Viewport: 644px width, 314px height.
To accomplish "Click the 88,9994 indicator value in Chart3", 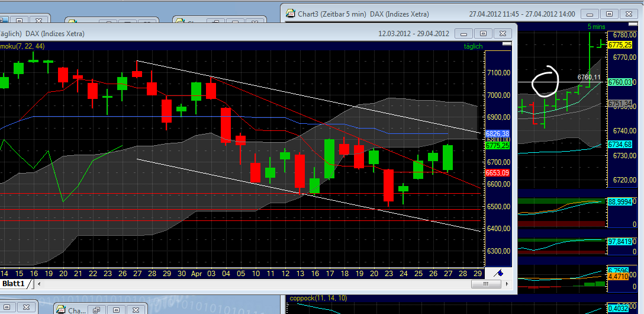I will click(x=620, y=203).
